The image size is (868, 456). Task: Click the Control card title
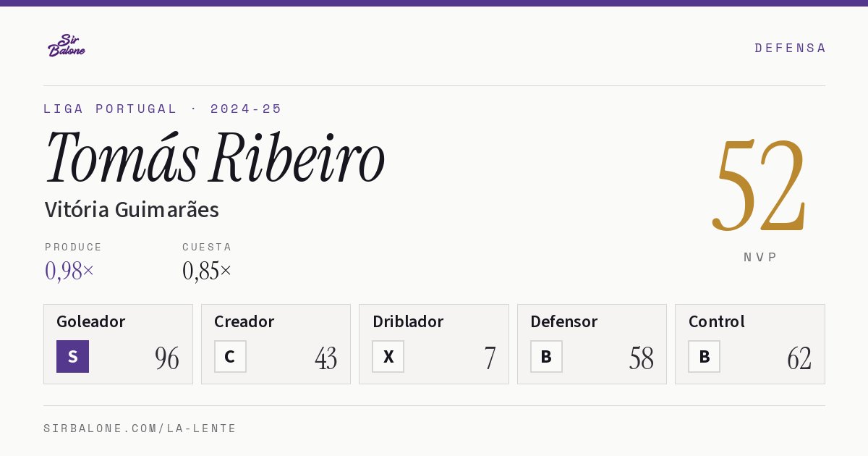pos(716,321)
